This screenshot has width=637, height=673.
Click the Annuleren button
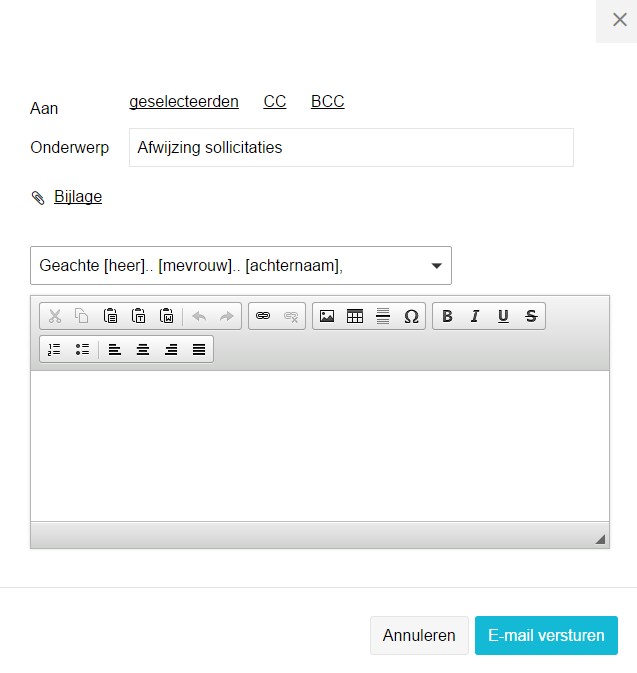419,635
